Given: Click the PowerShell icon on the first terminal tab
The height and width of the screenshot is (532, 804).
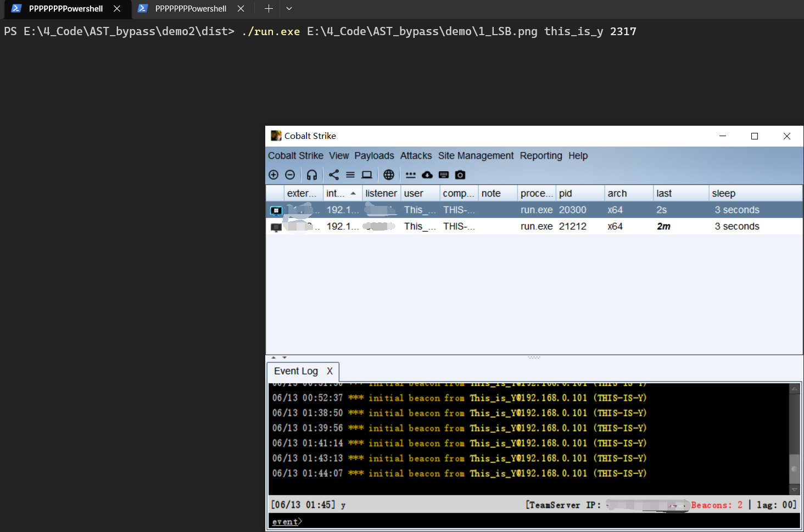Looking at the screenshot, I should pyautogui.click(x=16, y=8).
